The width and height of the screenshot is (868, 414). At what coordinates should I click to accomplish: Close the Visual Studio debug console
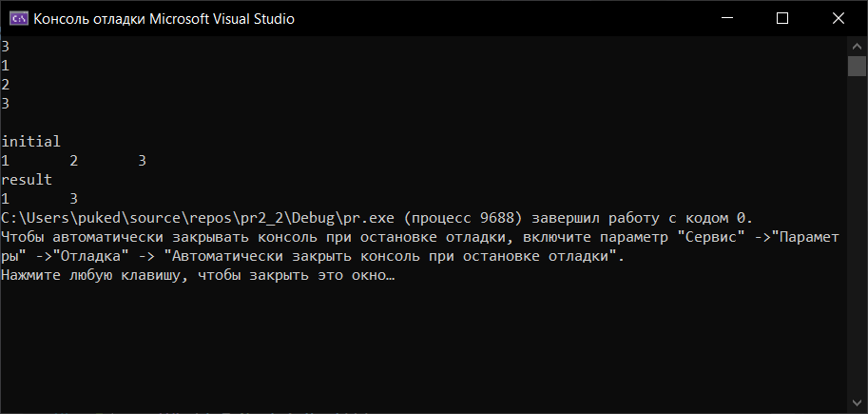tap(839, 18)
